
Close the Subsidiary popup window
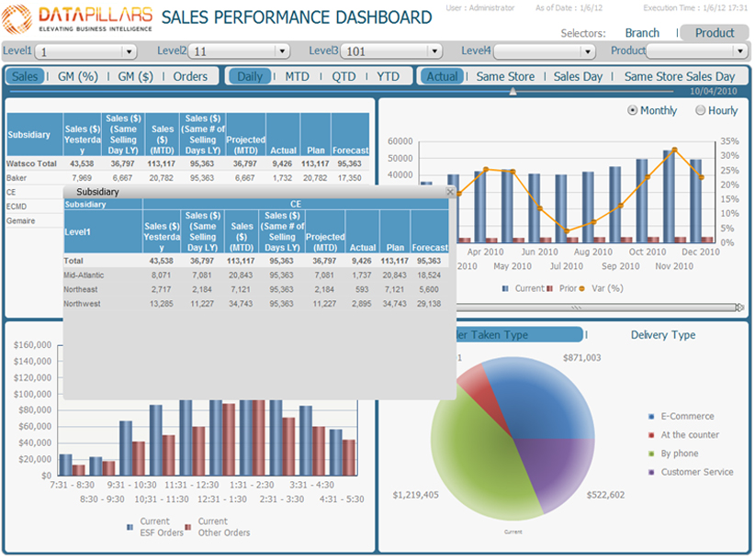(449, 192)
